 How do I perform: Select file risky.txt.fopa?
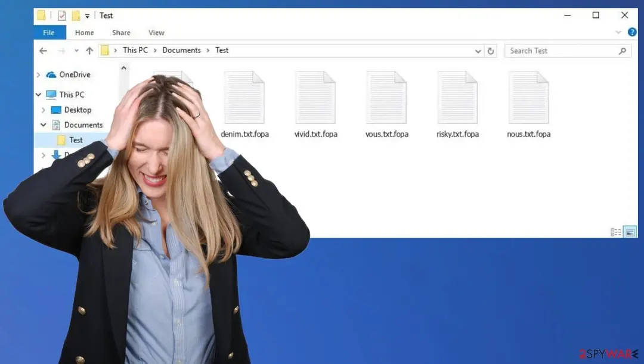click(x=457, y=105)
